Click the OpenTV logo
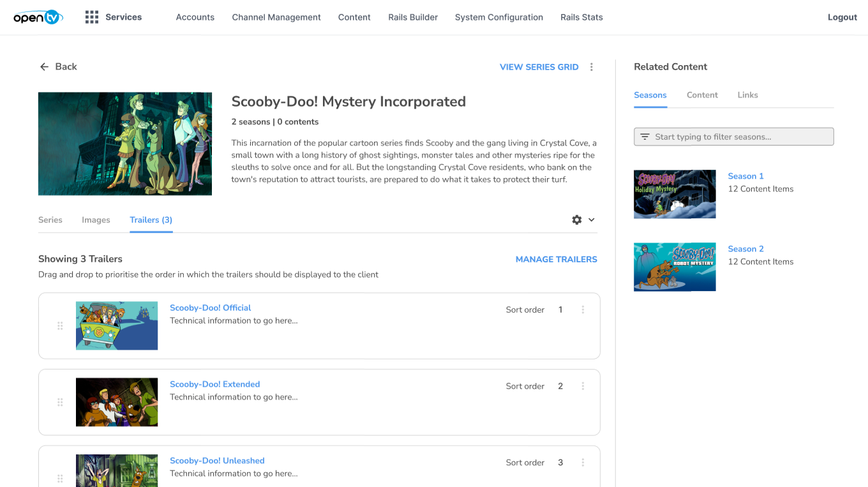Screen dimensions: 868x487 (38, 17)
